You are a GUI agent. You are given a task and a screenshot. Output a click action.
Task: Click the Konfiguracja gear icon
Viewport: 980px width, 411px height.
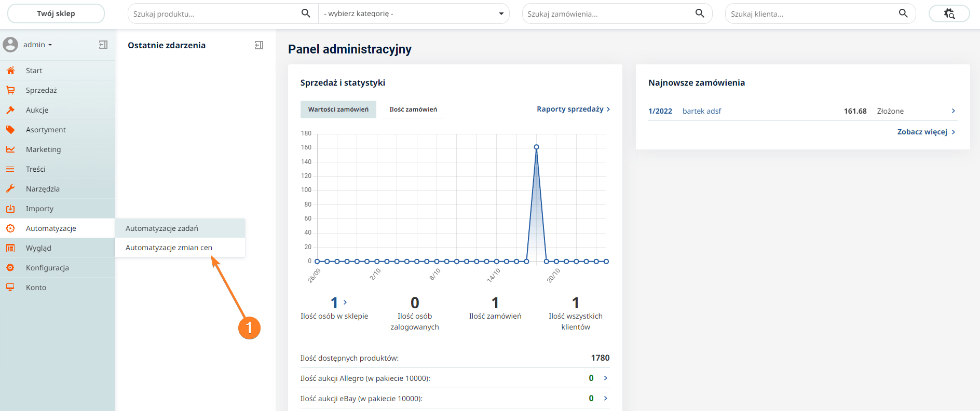click(10, 268)
